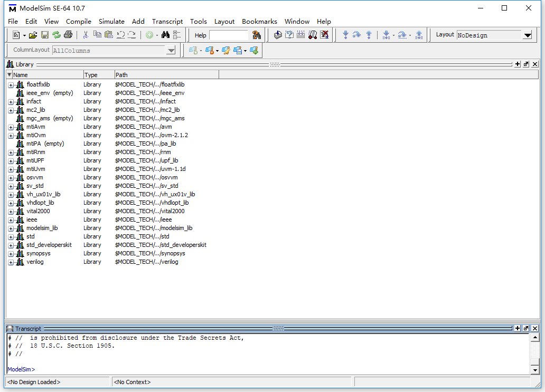Click the document icon with red X
The image size is (545, 392).
pos(324,35)
